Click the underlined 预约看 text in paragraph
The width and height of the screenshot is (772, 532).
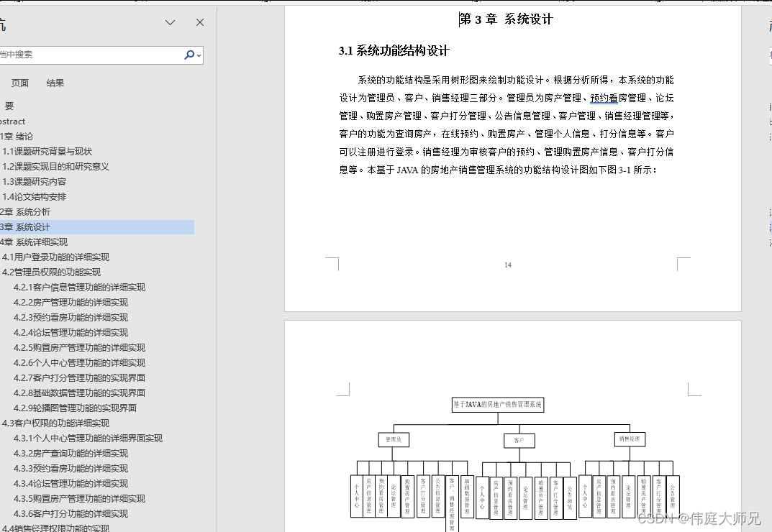[x=604, y=98]
